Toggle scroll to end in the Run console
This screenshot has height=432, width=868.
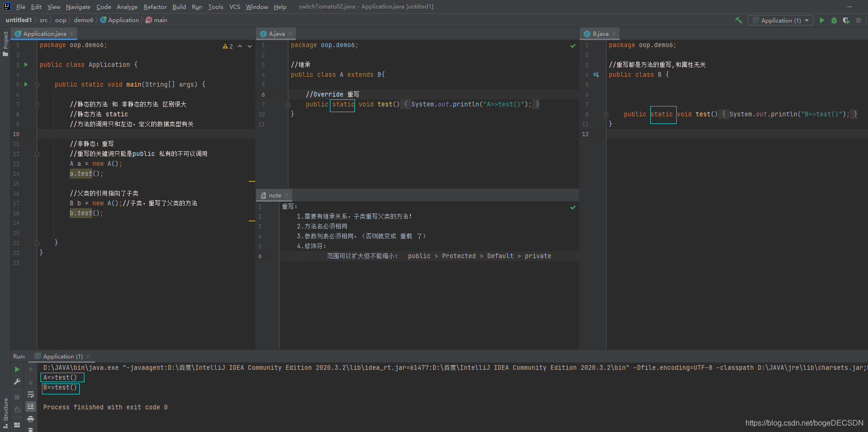click(x=31, y=406)
